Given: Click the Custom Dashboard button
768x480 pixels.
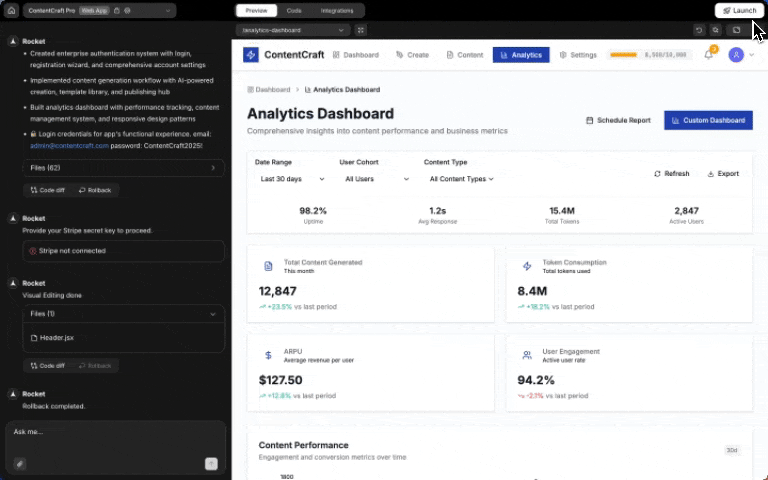Looking at the screenshot, I should coord(708,120).
